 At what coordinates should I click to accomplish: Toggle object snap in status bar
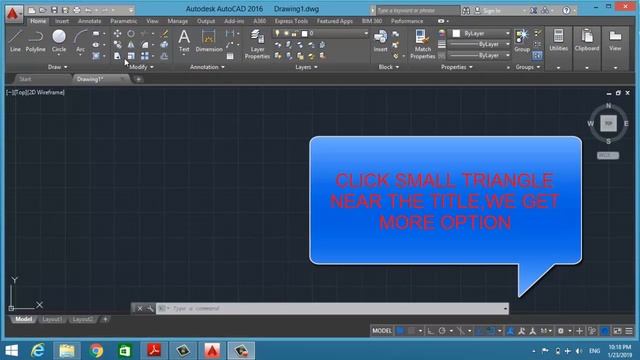(x=490, y=331)
